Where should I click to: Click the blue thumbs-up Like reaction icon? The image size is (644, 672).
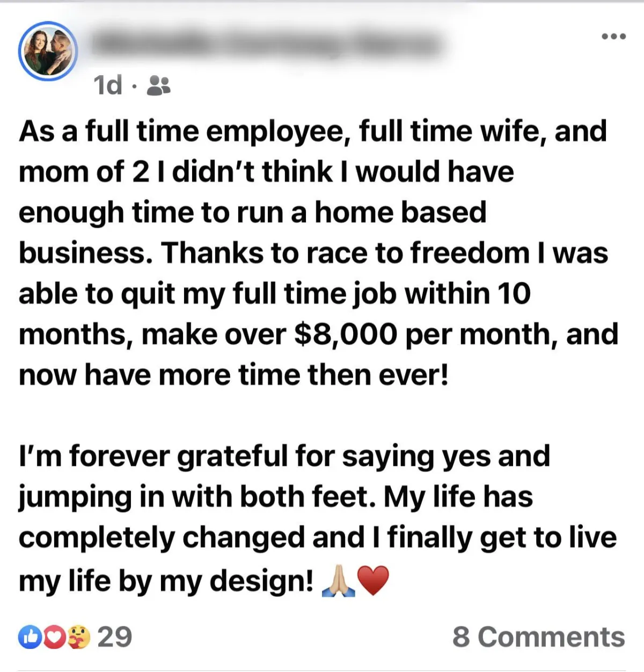tap(30, 638)
